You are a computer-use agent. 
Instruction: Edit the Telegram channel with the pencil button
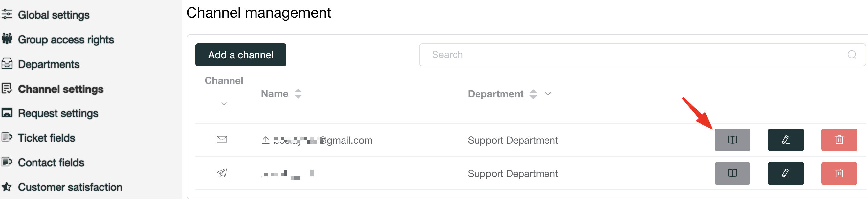coord(786,173)
